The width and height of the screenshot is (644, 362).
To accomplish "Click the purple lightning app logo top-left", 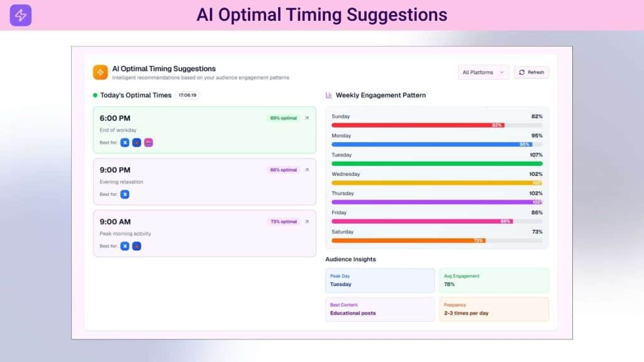I will 19,13.
